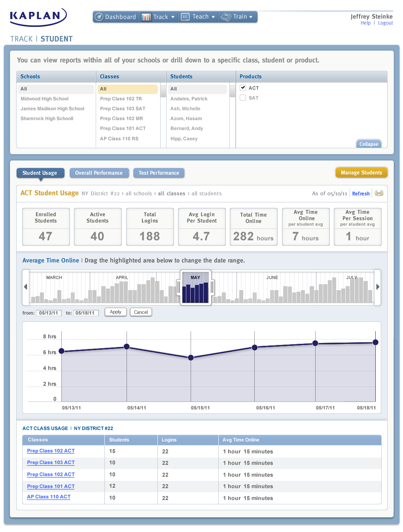Select highlighted MAY range area
The image size is (403, 532).
pyautogui.click(x=195, y=287)
